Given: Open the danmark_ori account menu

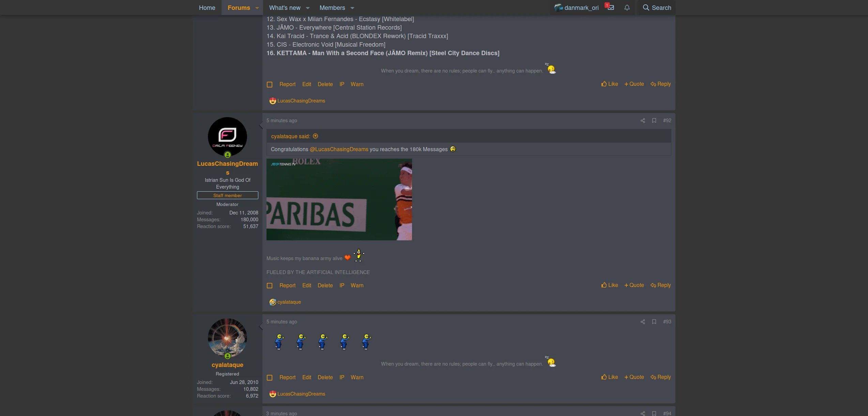Looking at the screenshot, I should point(576,7).
